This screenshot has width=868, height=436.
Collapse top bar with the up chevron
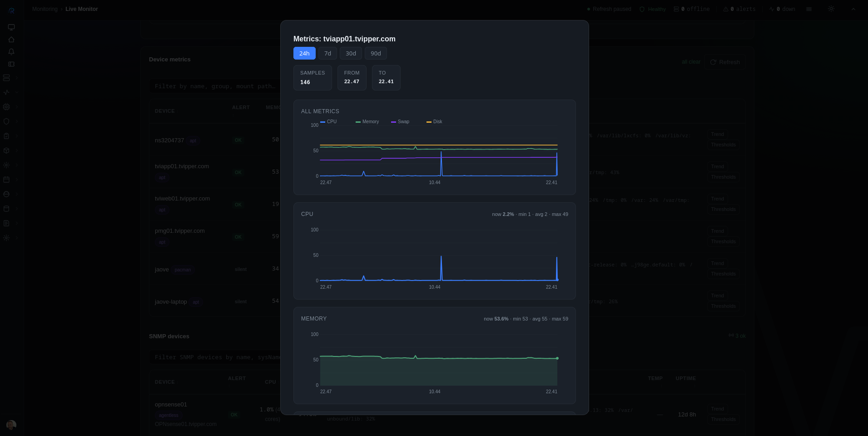(x=853, y=9)
